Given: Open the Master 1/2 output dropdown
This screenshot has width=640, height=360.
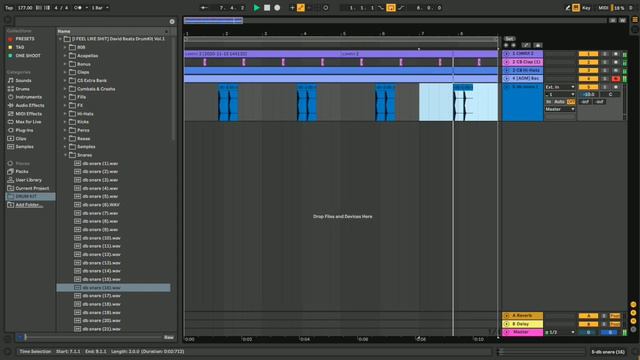Looking at the screenshot, I should coord(560,332).
